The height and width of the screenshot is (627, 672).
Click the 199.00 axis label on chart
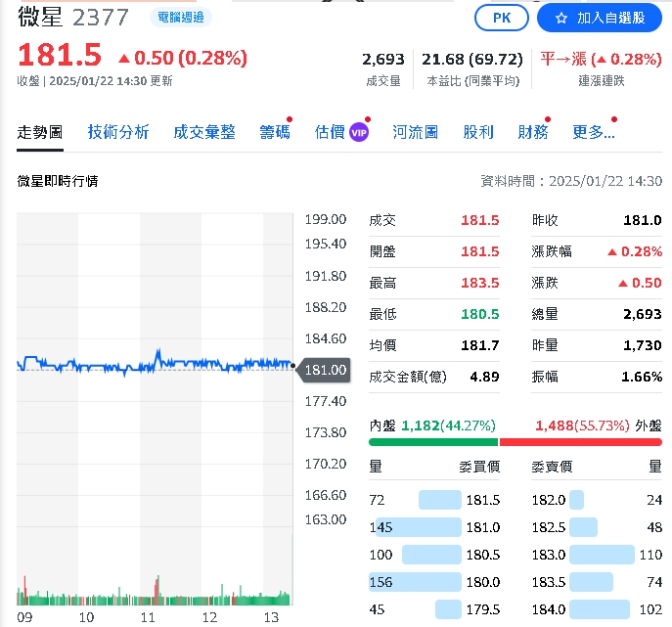326,219
